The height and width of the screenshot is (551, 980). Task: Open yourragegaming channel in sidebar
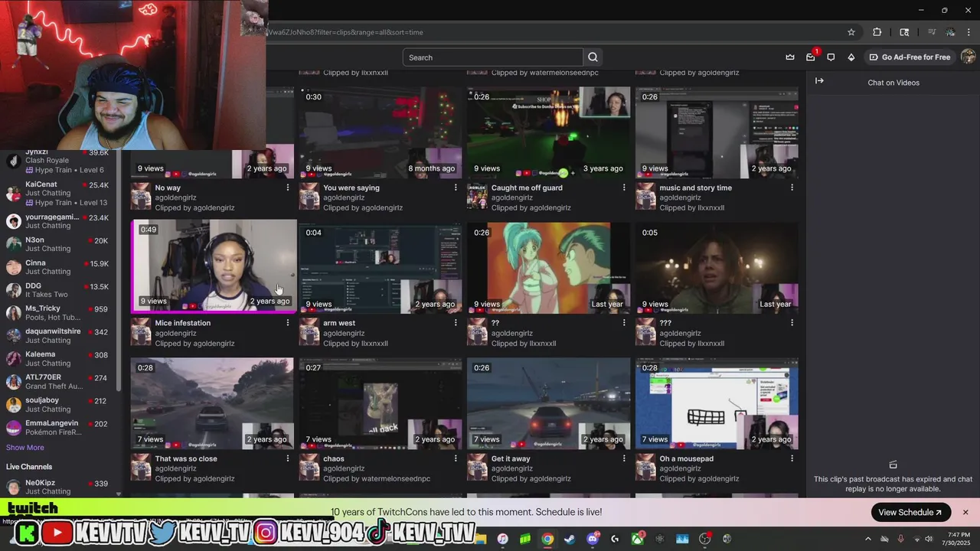58,221
